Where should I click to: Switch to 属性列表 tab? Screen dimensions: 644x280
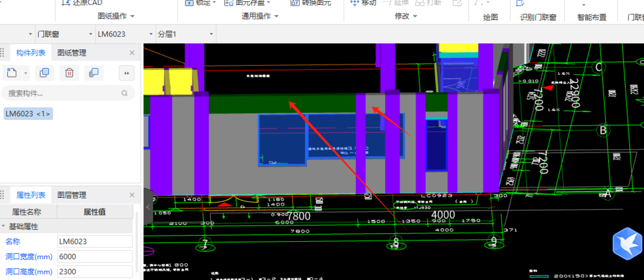tap(31, 195)
